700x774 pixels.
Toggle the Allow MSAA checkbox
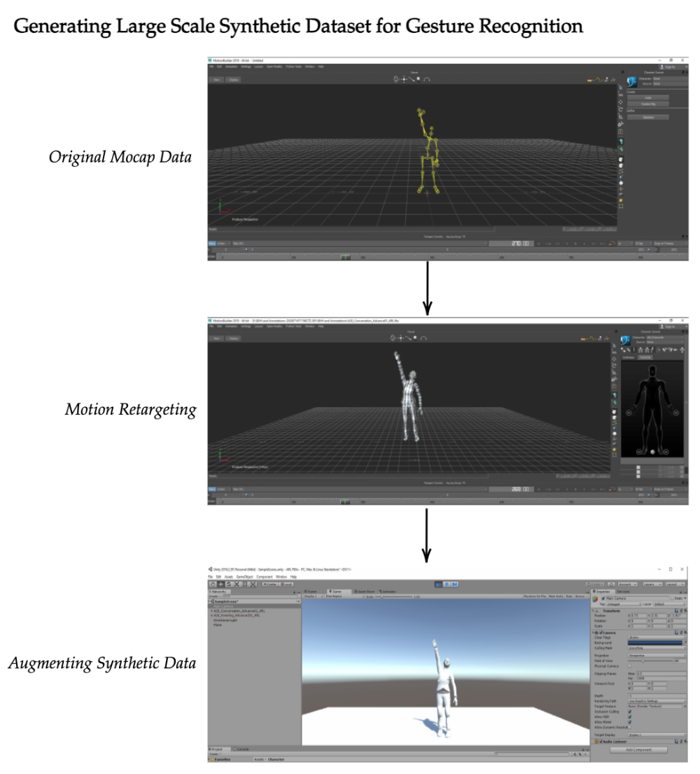click(x=629, y=721)
